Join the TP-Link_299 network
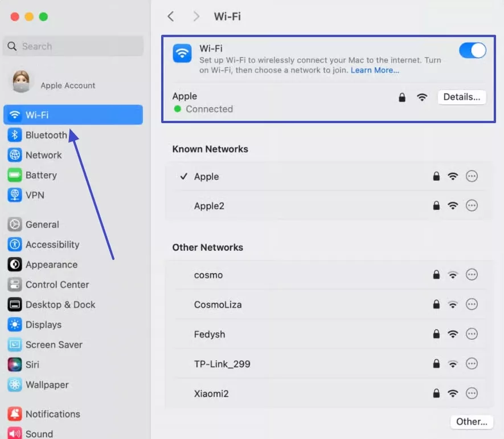Screen dimensions: 504x439 tap(222, 364)
